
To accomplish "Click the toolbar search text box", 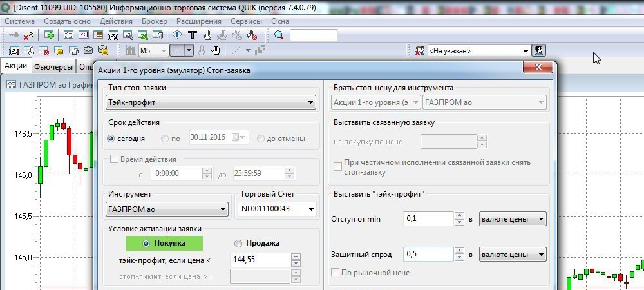I will pyautogui.click(x=314, y=35).
